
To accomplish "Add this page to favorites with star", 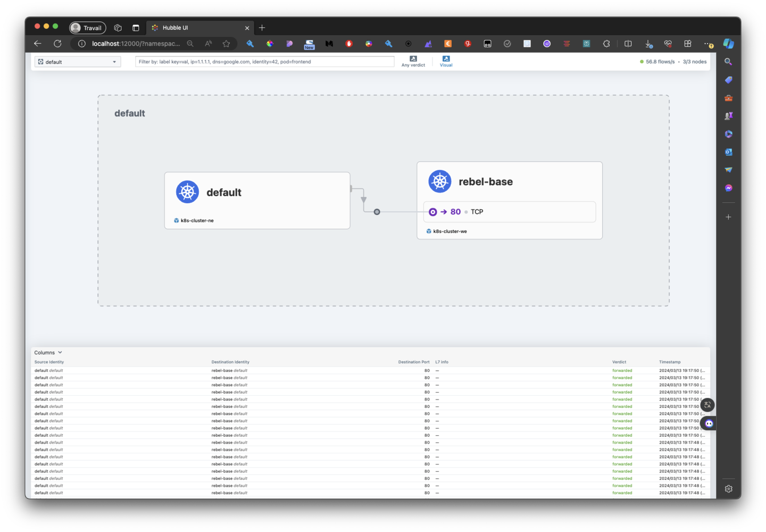I will (x=227, y=44).
